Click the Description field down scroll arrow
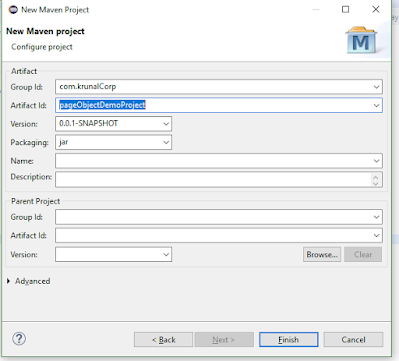399x361 pixels. (x=376, y=183)
